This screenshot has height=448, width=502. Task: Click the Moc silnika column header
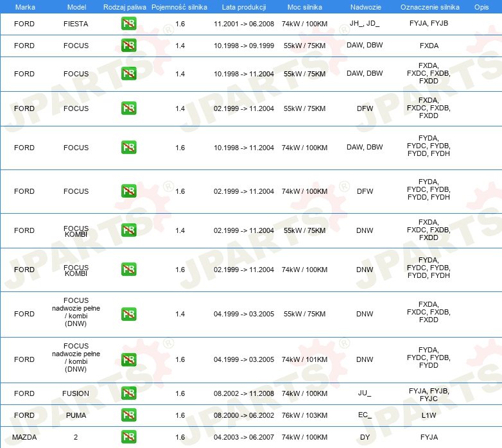(305, 7)
